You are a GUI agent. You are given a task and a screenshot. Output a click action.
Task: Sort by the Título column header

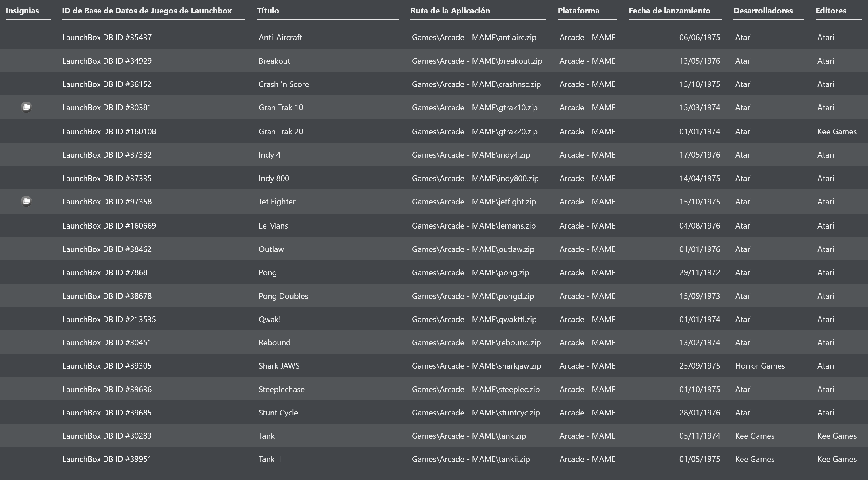268,11
